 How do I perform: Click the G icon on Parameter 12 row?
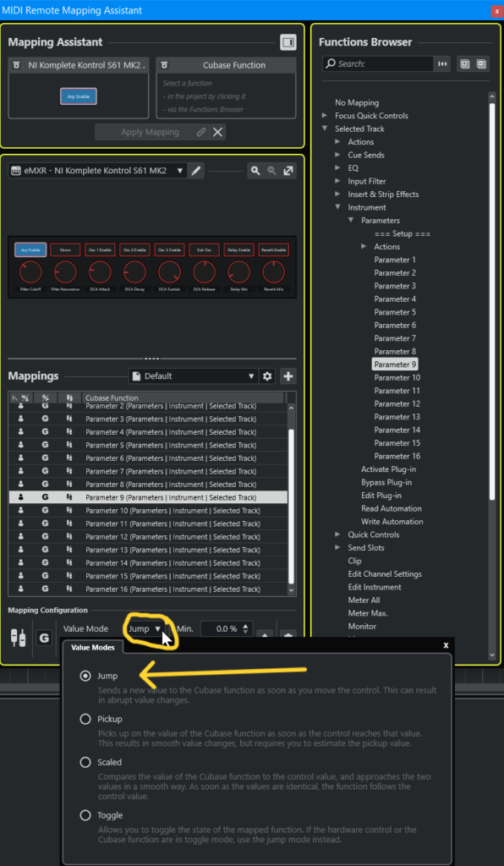point(46,537)
